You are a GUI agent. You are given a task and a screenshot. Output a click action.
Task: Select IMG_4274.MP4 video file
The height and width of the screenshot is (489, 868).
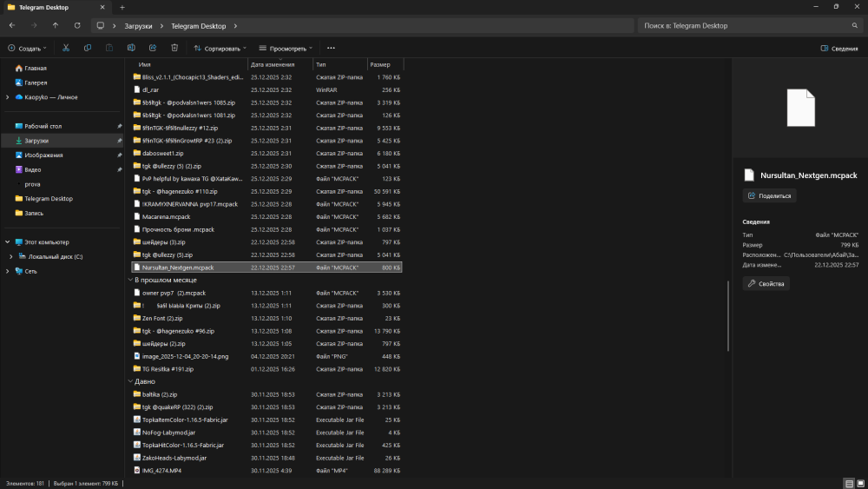coord(266,471)
